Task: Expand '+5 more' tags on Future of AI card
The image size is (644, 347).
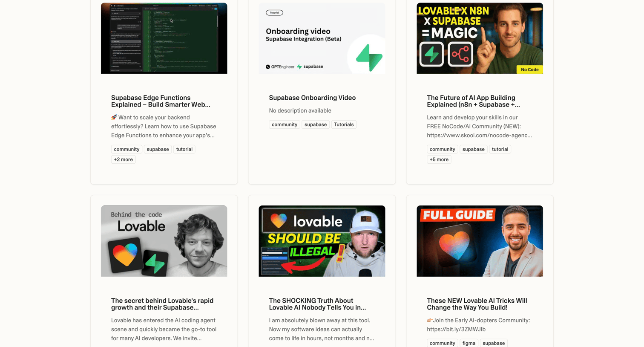Action: click(439, 159)
